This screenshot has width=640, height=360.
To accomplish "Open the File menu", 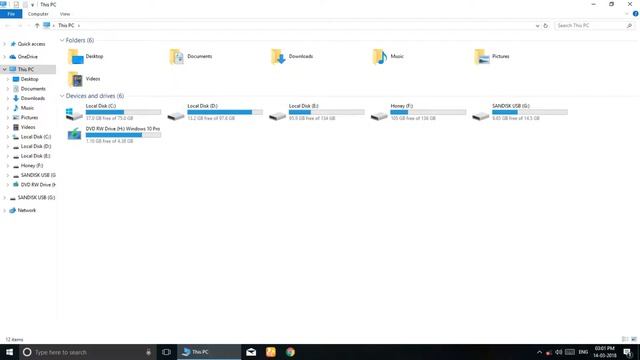I will [x=11, y=14].
